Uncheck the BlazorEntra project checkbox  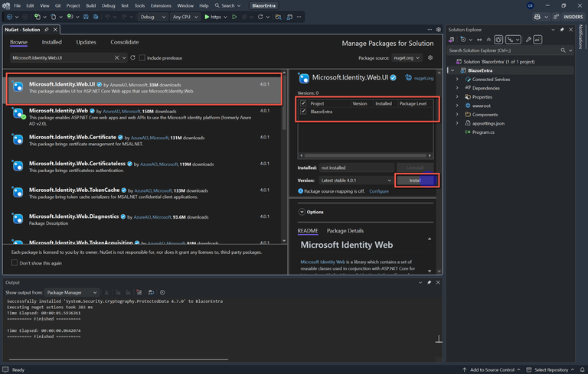[303, 111]
